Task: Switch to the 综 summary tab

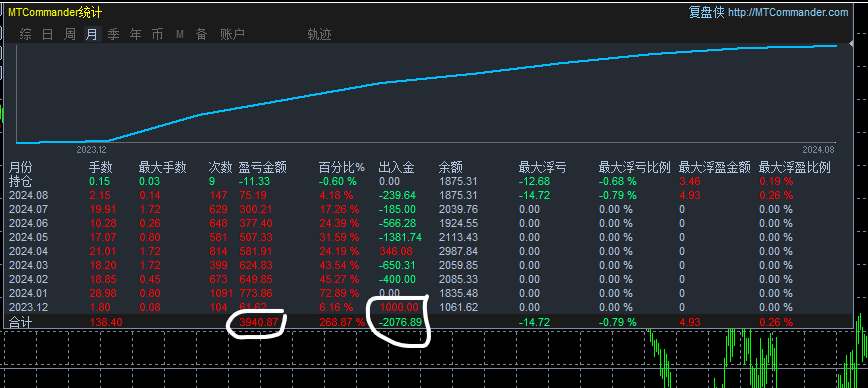Action: click(x=25, y=34)
